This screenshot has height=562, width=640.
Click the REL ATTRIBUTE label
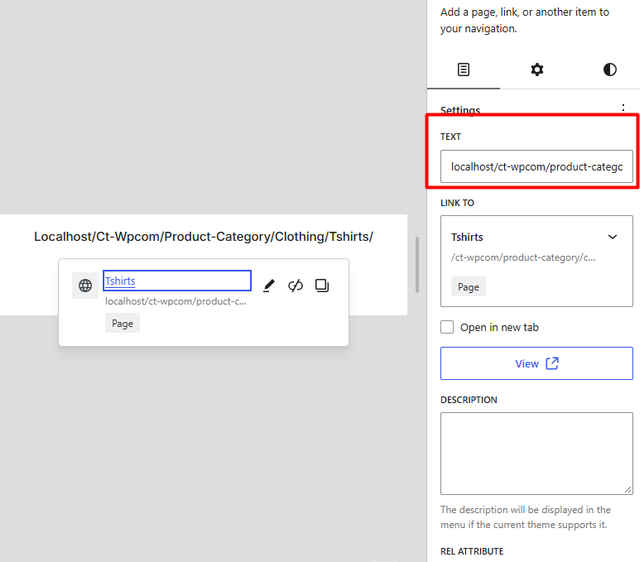(x=472, y=551)
